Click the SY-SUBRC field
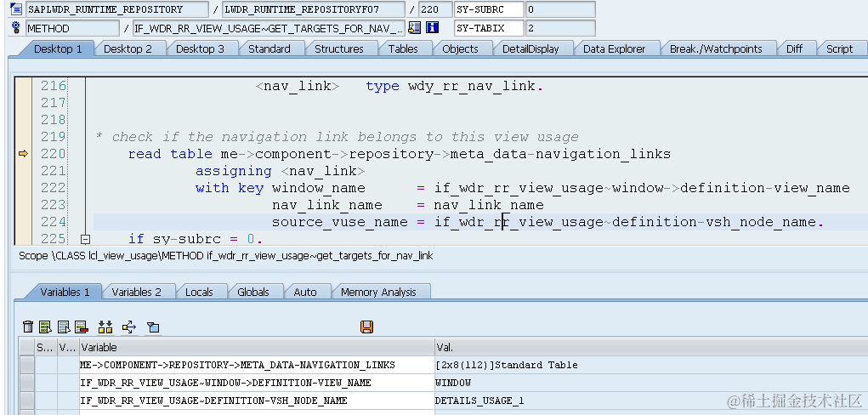The image size is (868, 415). (489, 9)
